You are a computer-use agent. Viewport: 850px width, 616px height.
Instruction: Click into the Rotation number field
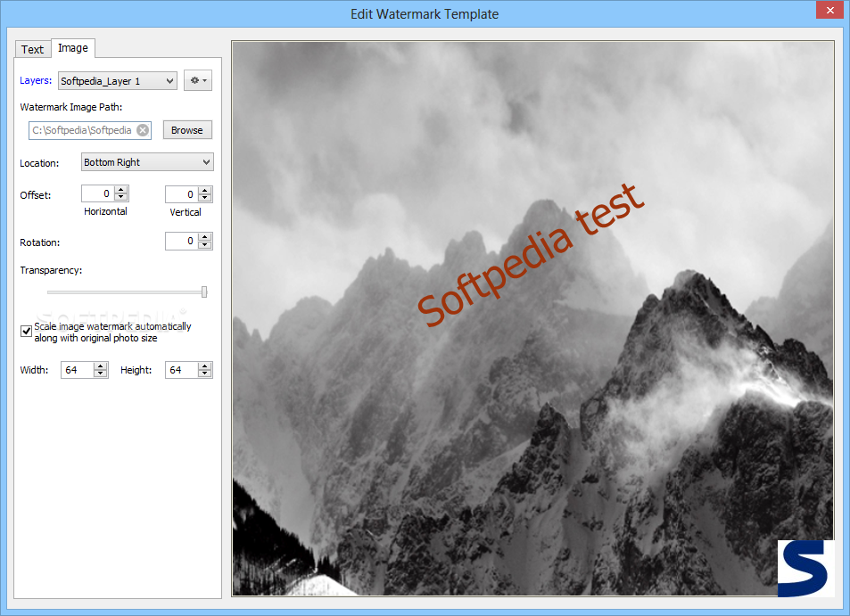pyautogui.click(x=182, y=241)
